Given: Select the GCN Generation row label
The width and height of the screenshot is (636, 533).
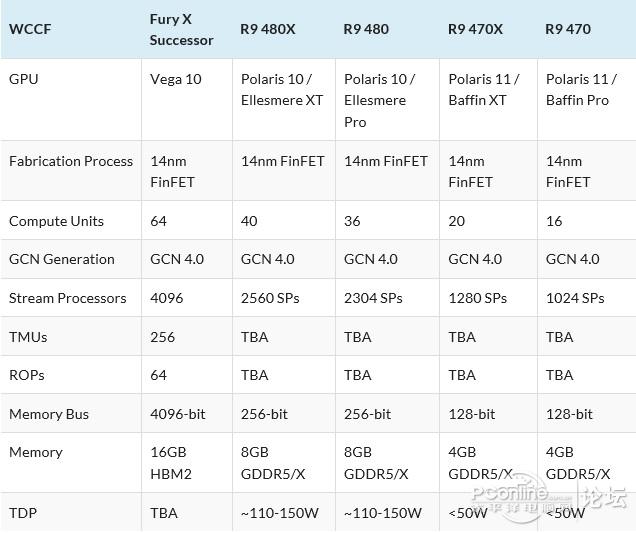Looking at the screenshot, I should (62, 259).
